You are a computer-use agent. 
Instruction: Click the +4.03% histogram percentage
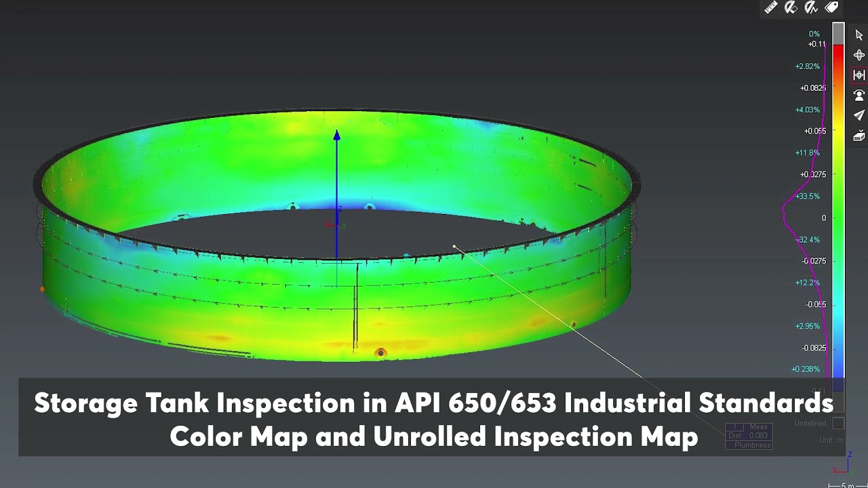click(807, 110)
